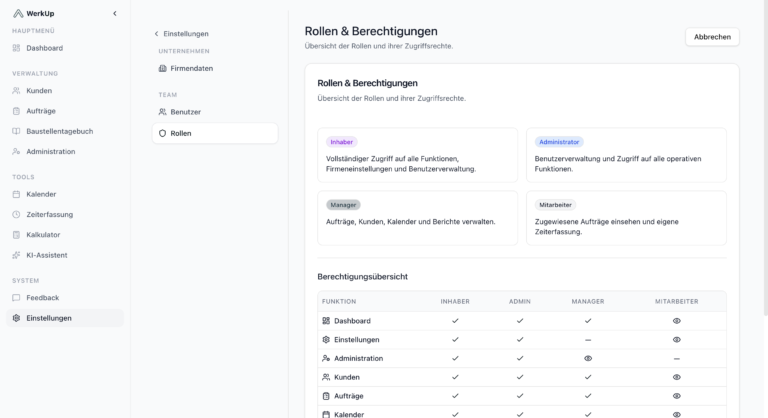Select the Rollen settings tab

click(x=180, y=133)
